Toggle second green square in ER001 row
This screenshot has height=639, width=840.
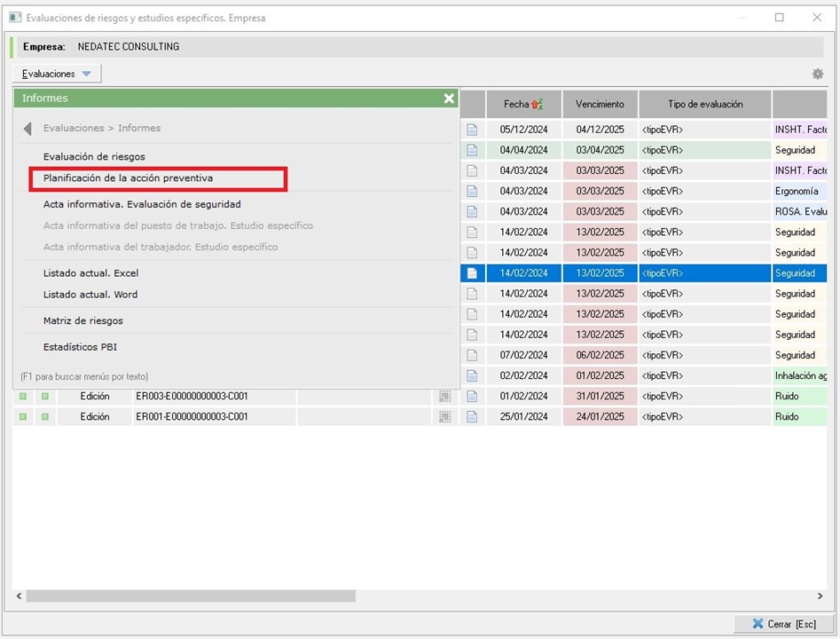(x=44, y=416)
